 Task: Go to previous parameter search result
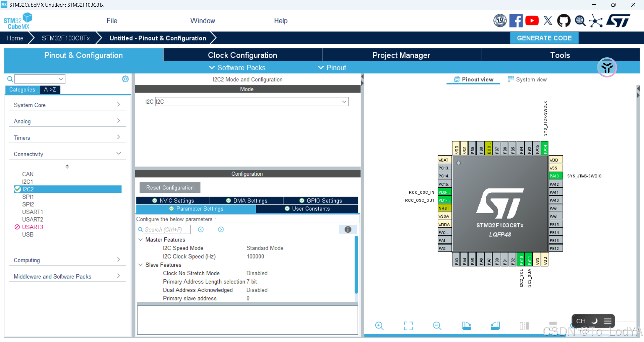point(201,230)
